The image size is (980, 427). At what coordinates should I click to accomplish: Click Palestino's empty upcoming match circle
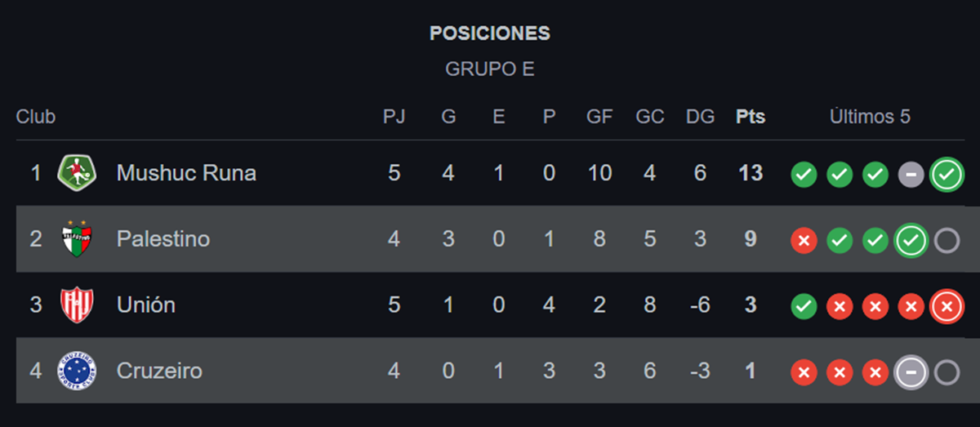pyautogui.click(x=947, y=240)
